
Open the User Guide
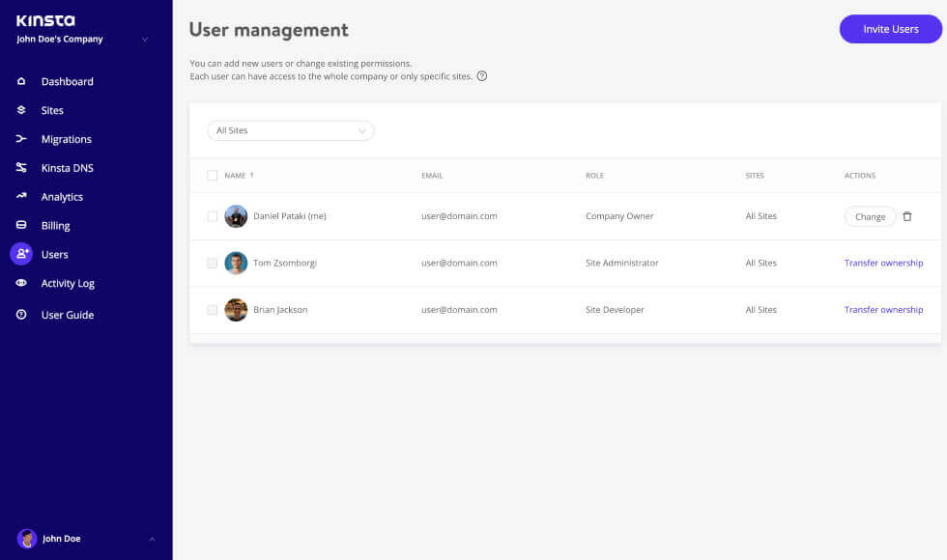pyautogui.click(x=67, y=315)
